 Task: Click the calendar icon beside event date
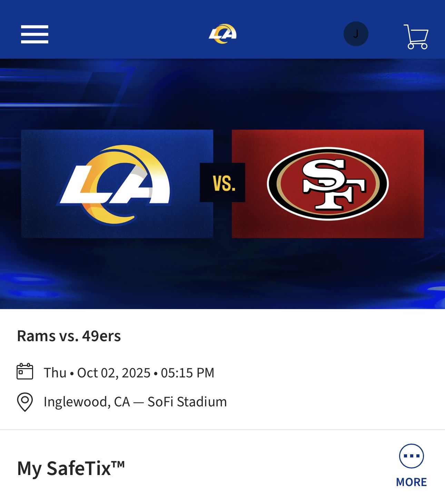click(25, 372)
